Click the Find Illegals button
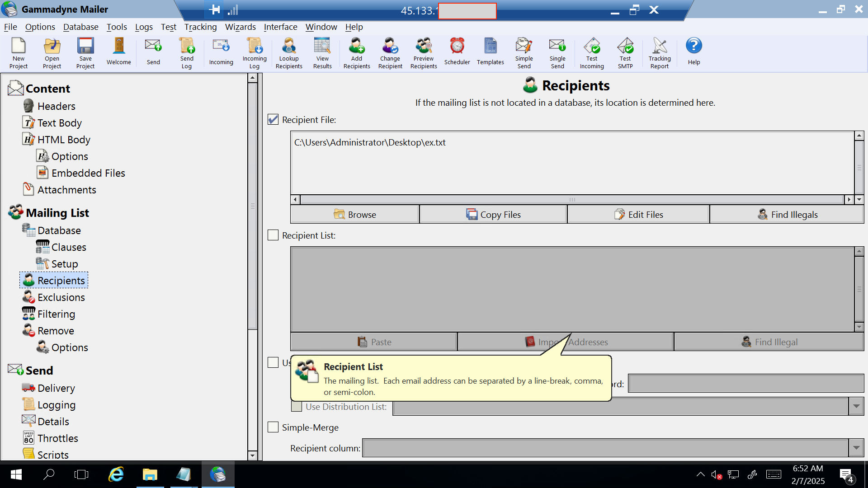Image resolution: width=868 pixels, height=488 pixels. point(787,215)
